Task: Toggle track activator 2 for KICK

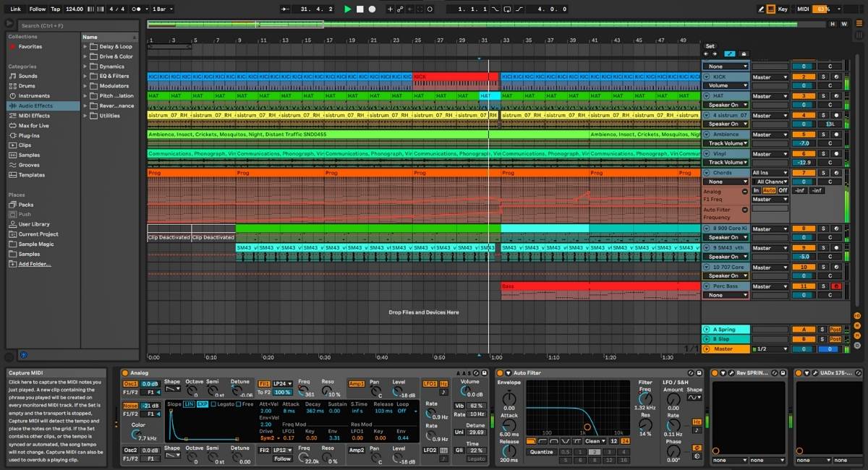Action: click(803, 77)
